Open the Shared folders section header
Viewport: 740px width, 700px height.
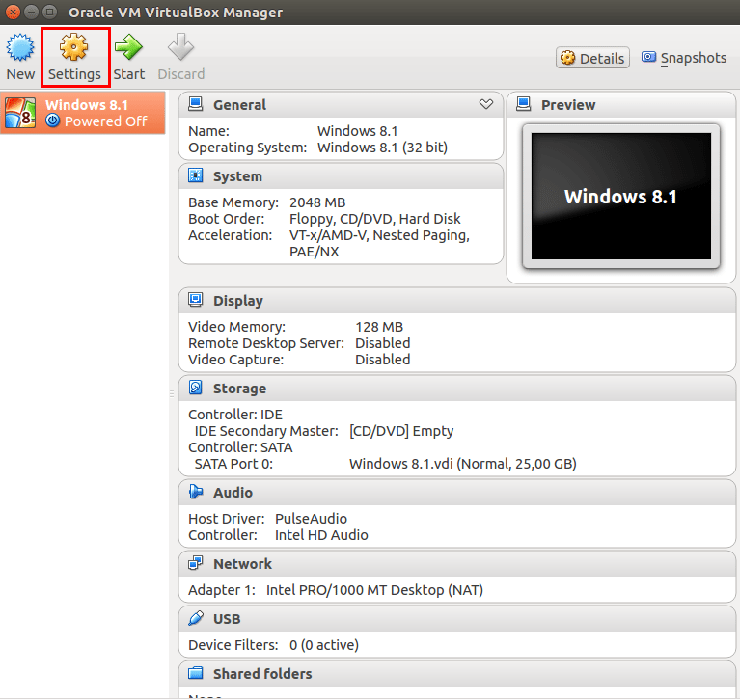pos(457,674)
